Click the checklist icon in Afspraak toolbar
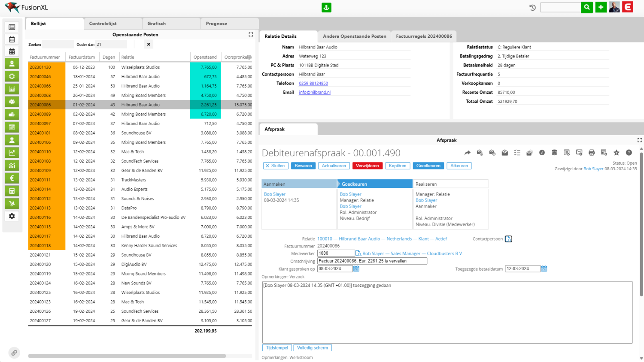644x362 pixels. 517,153
